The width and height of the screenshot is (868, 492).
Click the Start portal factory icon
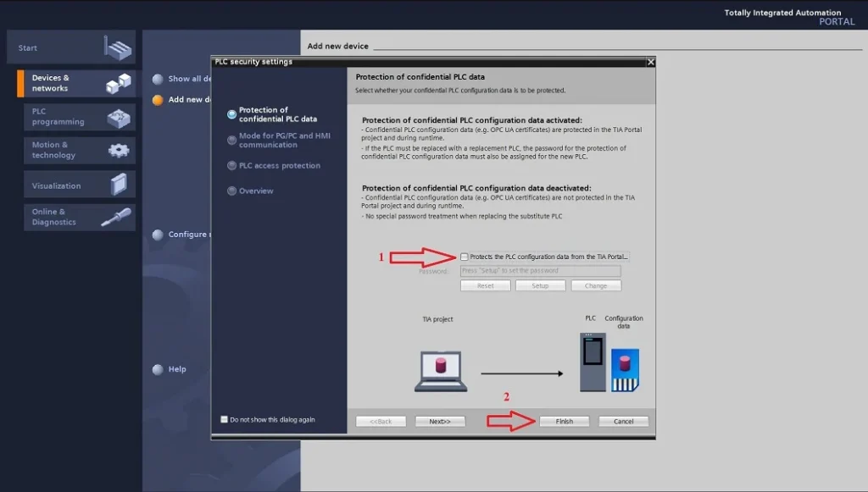[118, 48]
